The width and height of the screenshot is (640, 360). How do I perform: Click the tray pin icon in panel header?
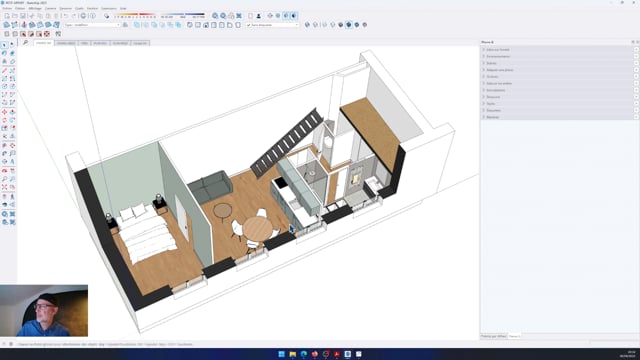(633, 42)
